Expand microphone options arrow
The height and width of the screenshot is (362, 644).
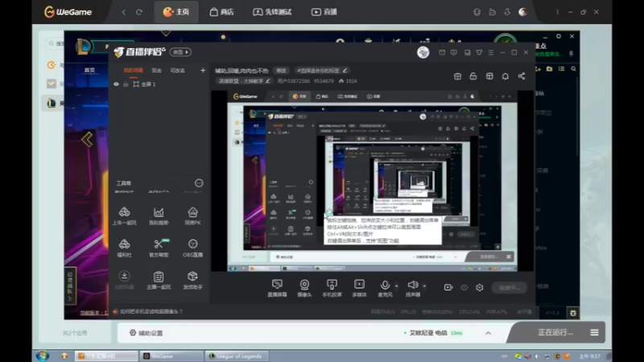click(396, 286)
